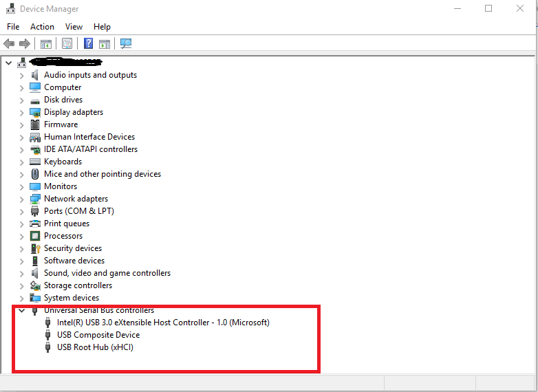Expand Ports (COM & LPT) node
Image resolution: width=538 pixels, height=392 pixels.
pos(21,212)
